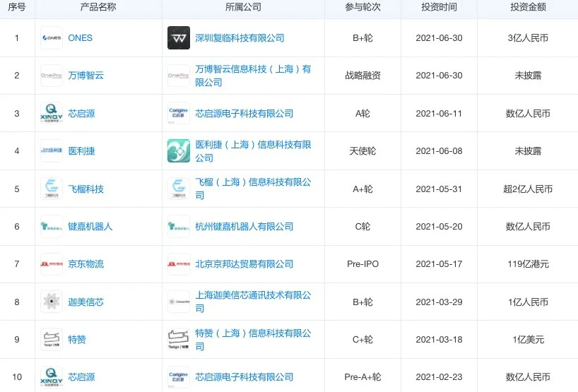Select the 2021-03-29 date cell
Screen dimensions: 578x392
point(439,302)
